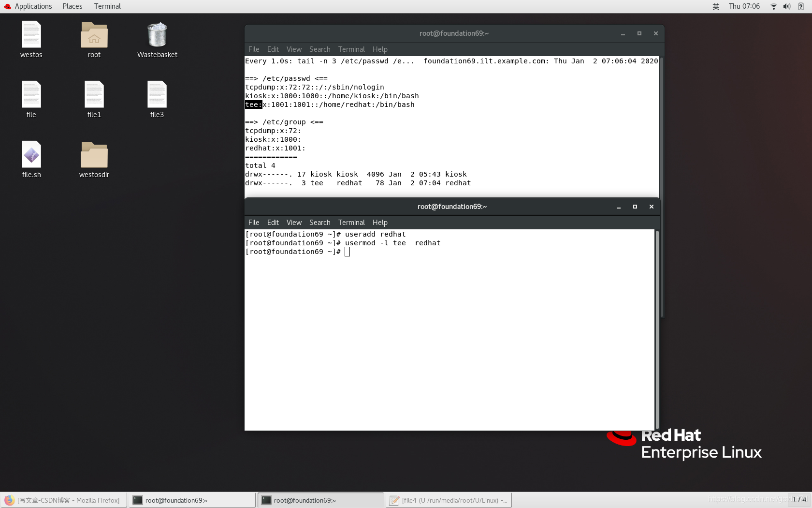Click the volume speaker icon in top bar
Image resolution: width=812 pixels, height=508 pixels.
pos(787,6)
